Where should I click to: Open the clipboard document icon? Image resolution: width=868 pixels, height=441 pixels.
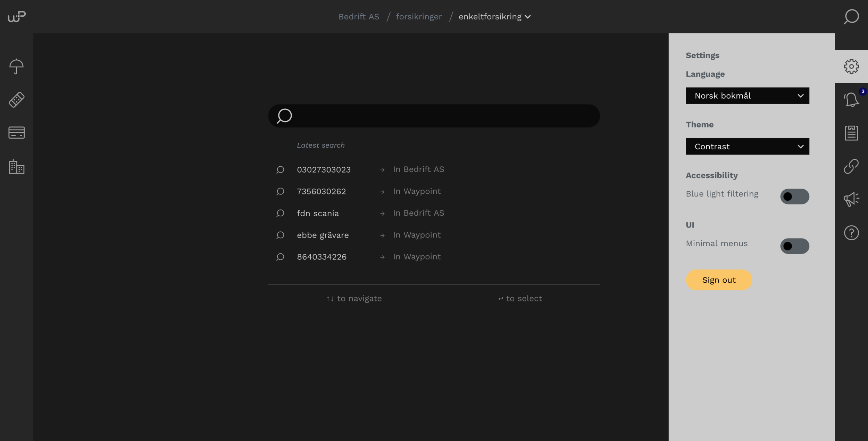pos(851,133)
